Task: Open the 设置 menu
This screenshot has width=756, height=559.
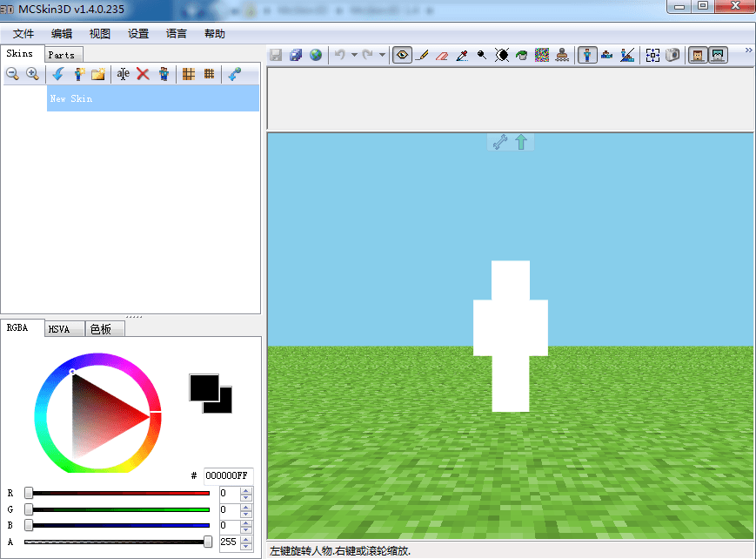Action: click(138, 34)
